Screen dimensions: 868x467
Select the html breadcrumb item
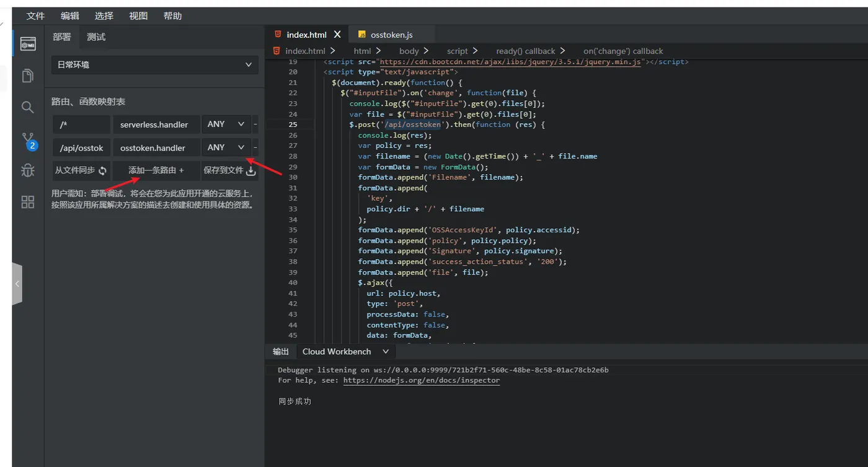pyautogui.click(x=362, y=51)
